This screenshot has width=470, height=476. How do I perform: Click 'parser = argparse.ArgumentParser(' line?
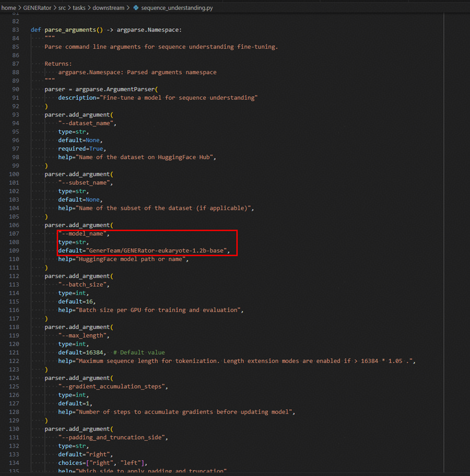pyautogui.click(x=101, y=89)
